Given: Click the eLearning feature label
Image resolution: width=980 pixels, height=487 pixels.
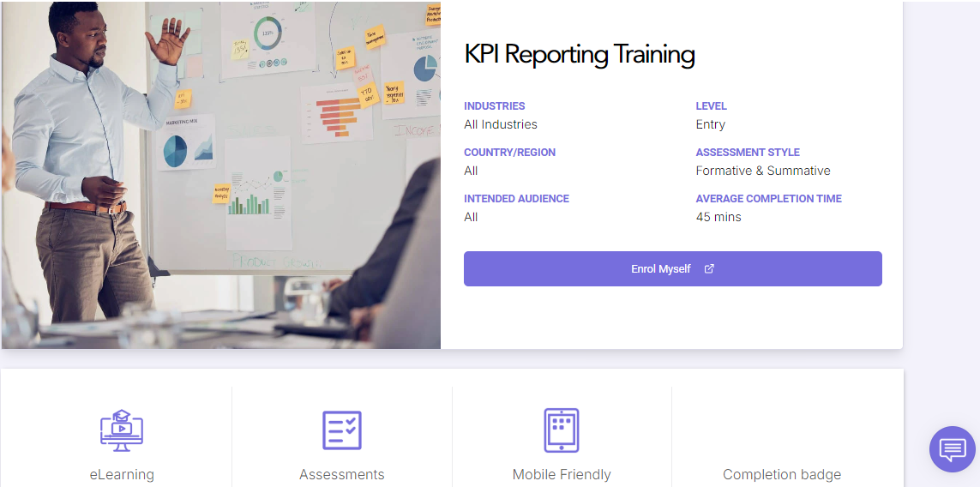Looking at the screenshot, I should [x=122, y=474].
